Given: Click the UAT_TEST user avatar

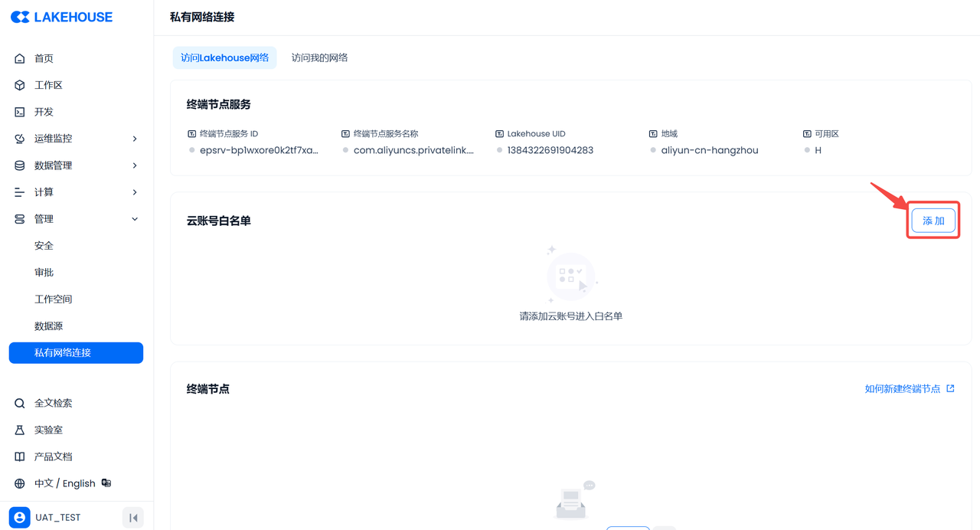Looking at the screenshot, I should [20, 518].
